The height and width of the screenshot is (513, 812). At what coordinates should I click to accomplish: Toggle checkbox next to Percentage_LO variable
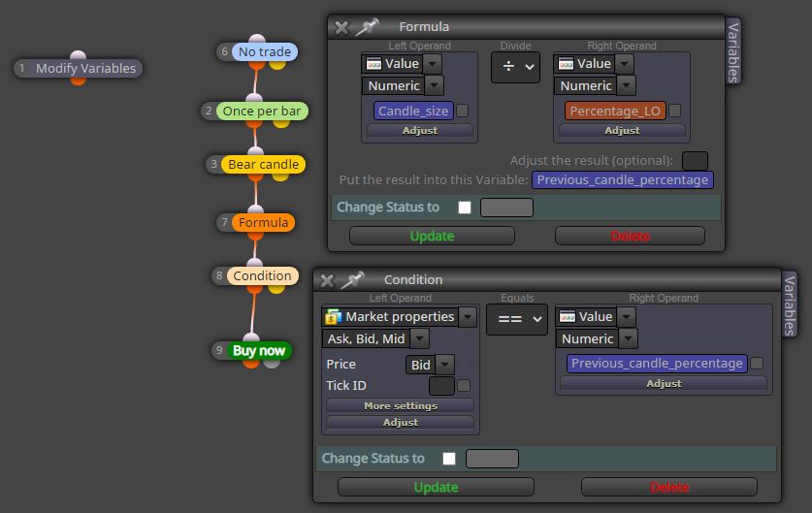(675, 111)
